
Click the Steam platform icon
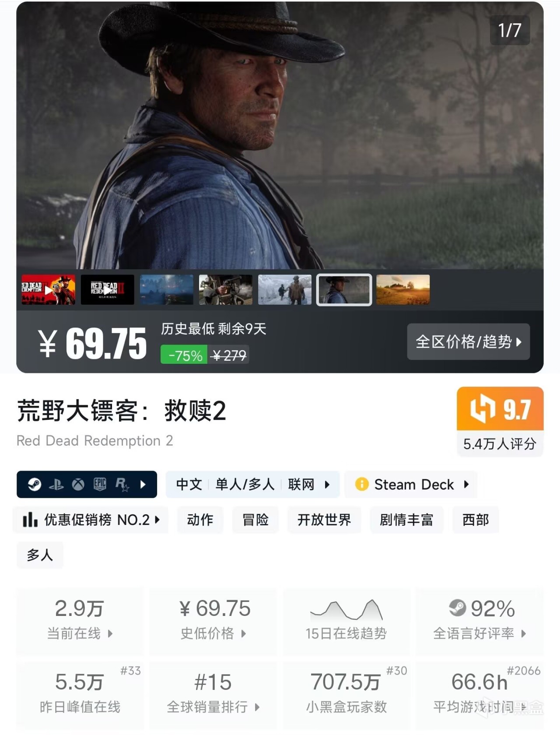click(x=35, y=484)
